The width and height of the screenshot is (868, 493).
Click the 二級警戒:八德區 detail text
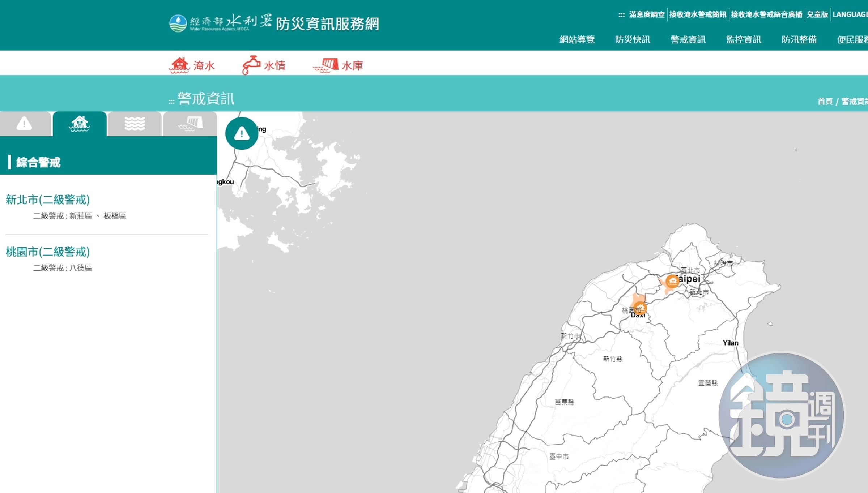pos(63,268)
